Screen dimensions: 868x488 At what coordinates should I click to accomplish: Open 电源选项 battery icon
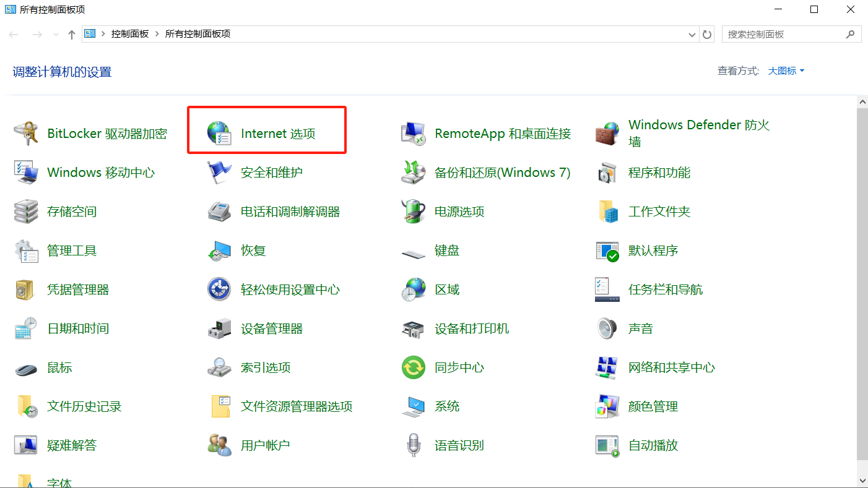point(414,212)
